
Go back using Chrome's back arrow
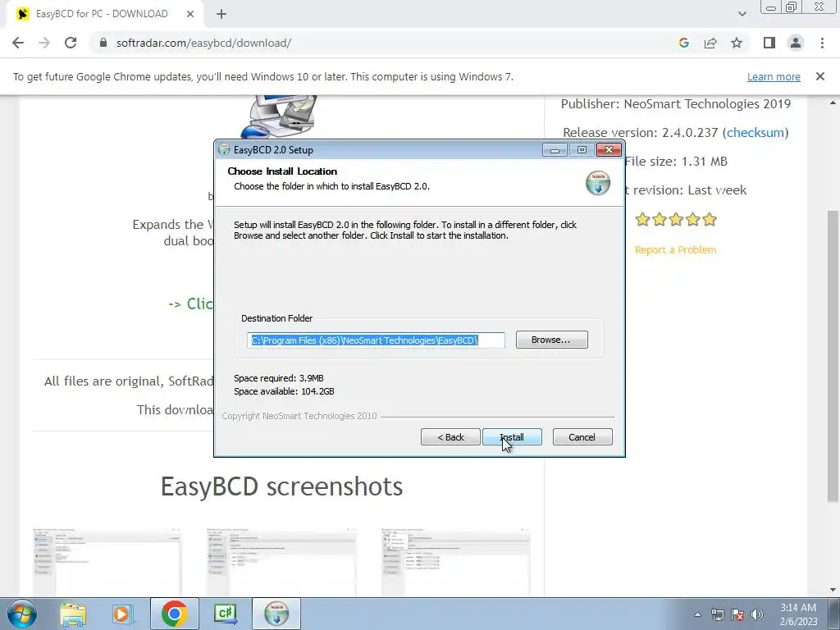(x=18, y=43)
